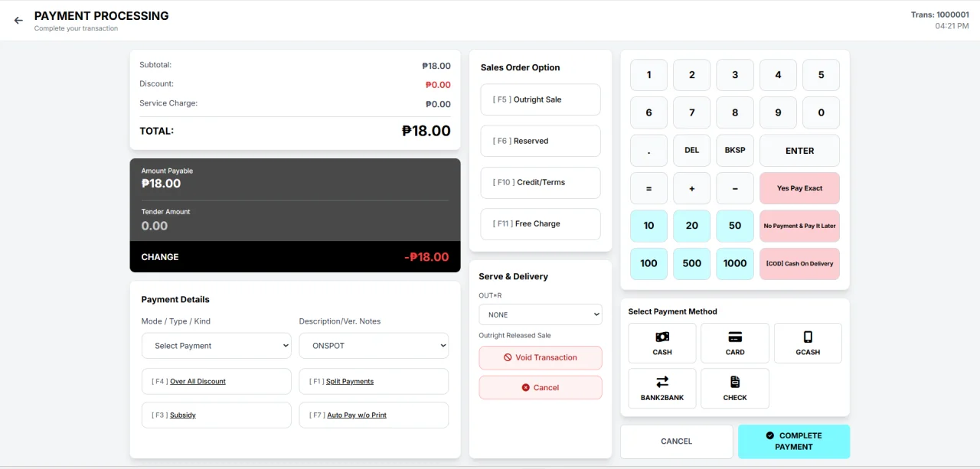Click No Payment & Pay It Later

pos(799,226)
